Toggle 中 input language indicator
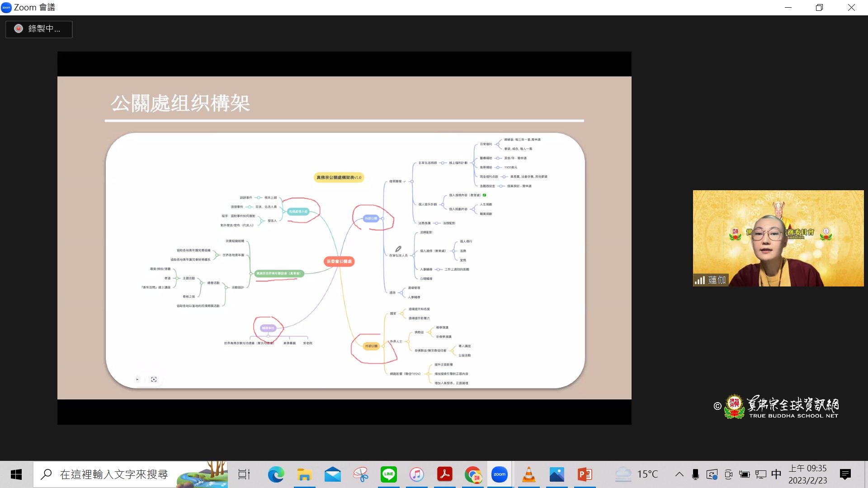Screen dimensions: 868x488 (x=776, y=474)
